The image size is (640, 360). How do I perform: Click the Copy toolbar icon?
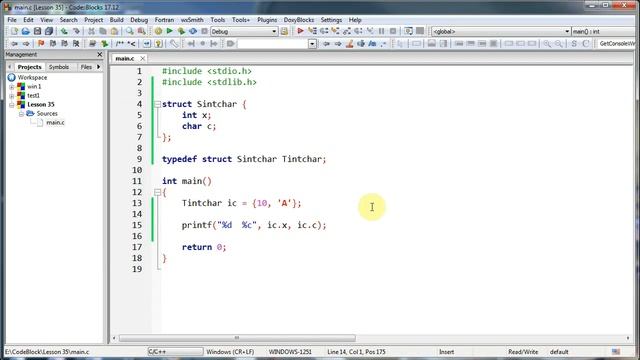point(103,31)
